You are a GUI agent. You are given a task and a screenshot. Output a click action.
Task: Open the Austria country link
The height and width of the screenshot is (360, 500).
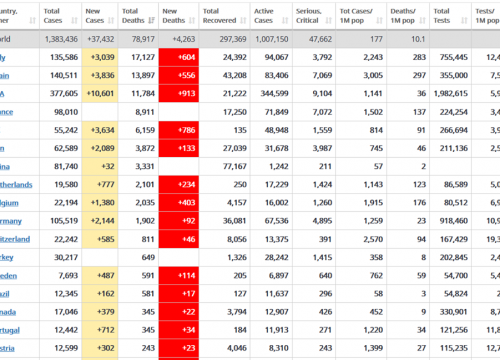click(x=7, y=348)
